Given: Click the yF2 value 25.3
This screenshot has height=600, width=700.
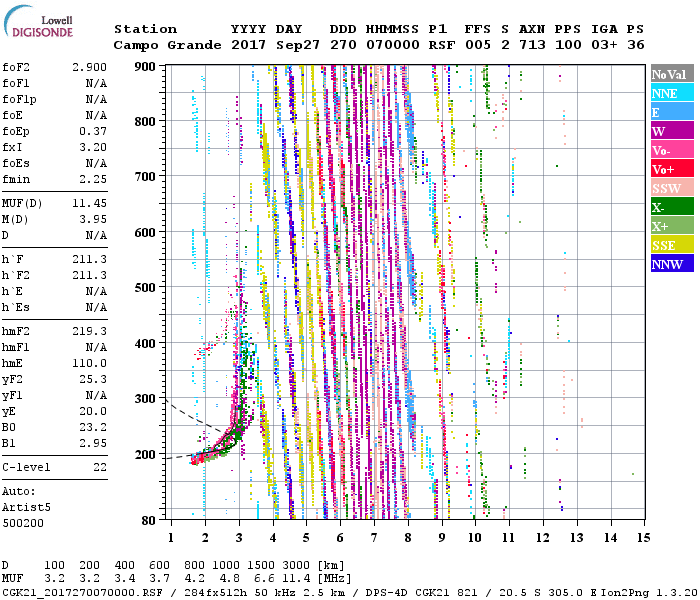Looking at the screenshot, I should coord(93,379).
